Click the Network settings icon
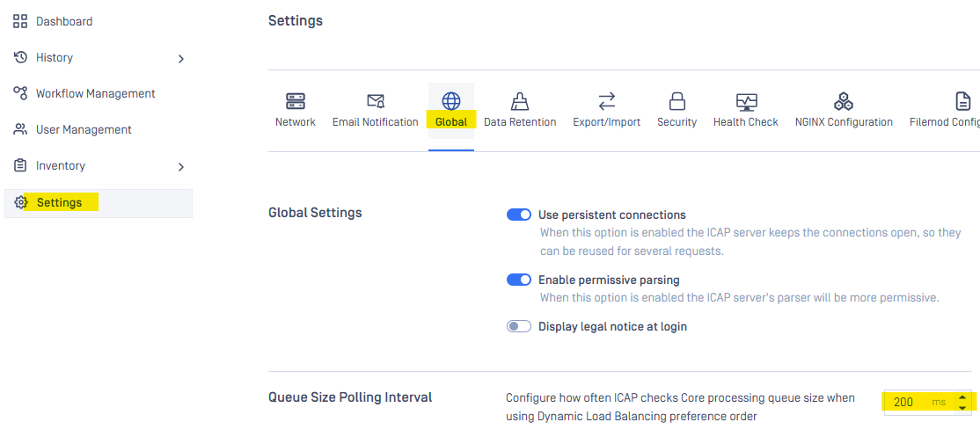Viewport: 980px width, 444px height. tap(296, 101)
